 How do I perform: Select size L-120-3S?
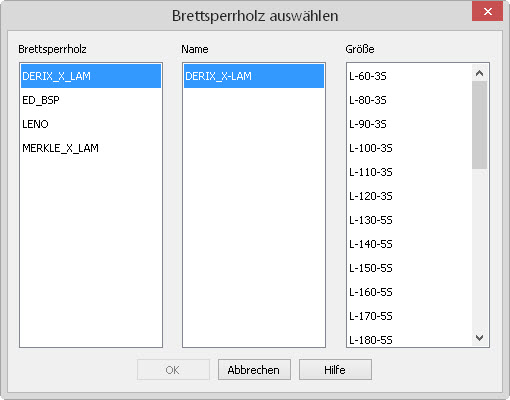pyautogui.click(x=410, y=196)
